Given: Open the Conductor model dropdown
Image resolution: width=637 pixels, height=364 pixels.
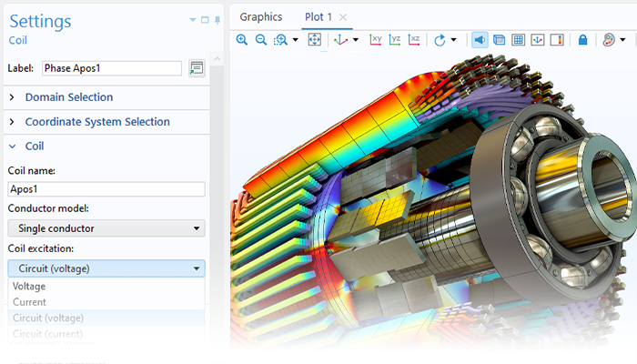Looking at the screenshot, I should (106, 228).
